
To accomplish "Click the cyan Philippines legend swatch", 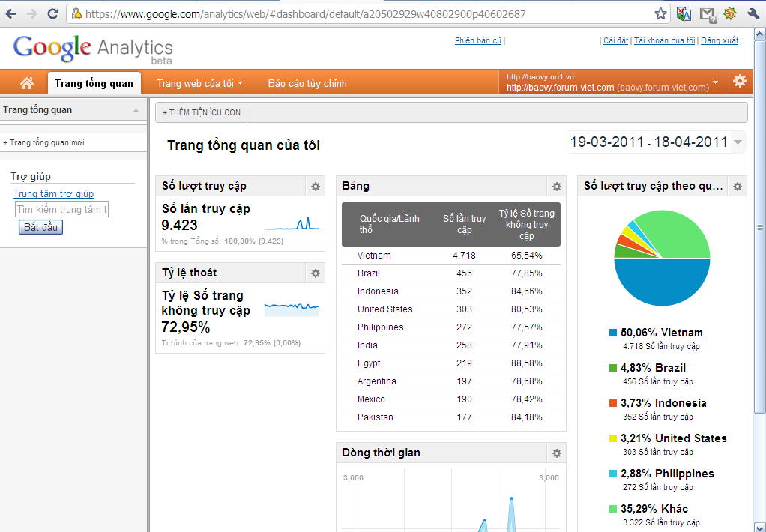I will [613, 474].
